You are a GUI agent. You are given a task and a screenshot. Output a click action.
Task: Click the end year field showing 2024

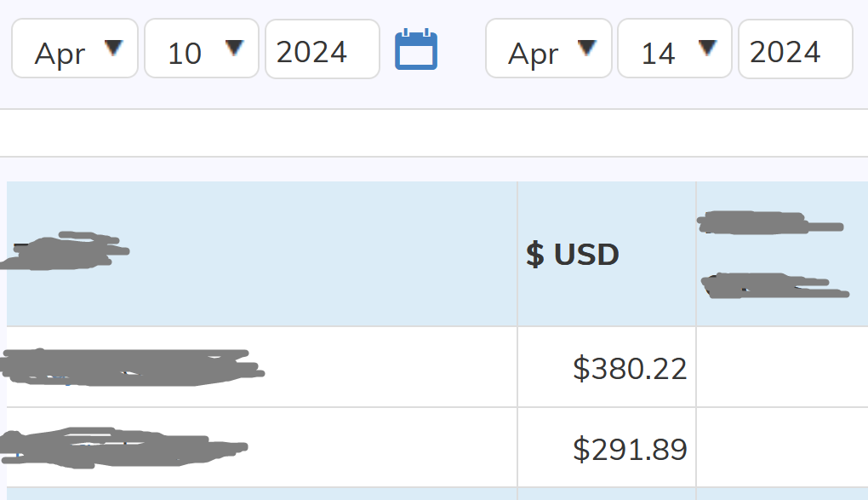coord(796,49)
